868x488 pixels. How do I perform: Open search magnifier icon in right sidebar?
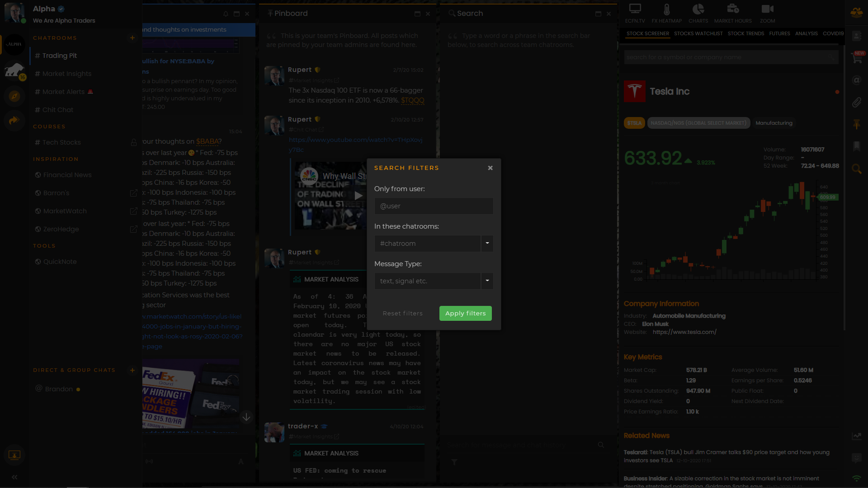[856, 169]
